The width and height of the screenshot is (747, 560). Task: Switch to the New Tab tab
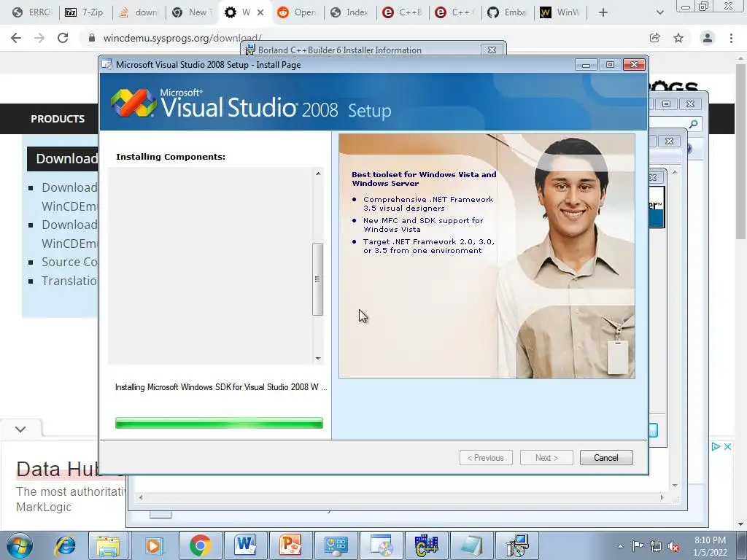[190, 12]
